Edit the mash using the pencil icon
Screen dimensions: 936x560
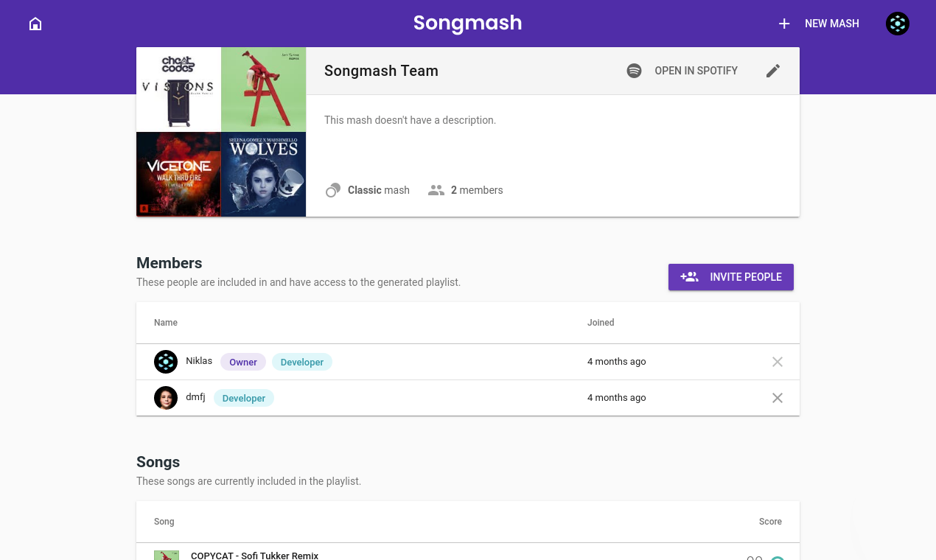(x=772, y=71)
